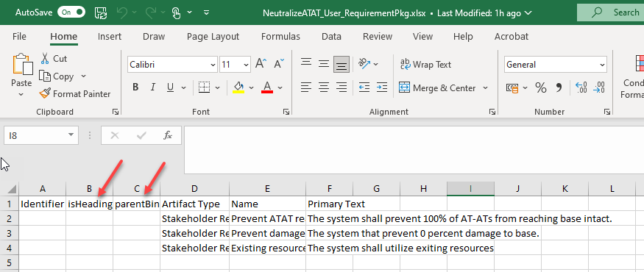The image size is (644, 272).
Task: Expand the Paste options arrow
Action: (21, 95)
